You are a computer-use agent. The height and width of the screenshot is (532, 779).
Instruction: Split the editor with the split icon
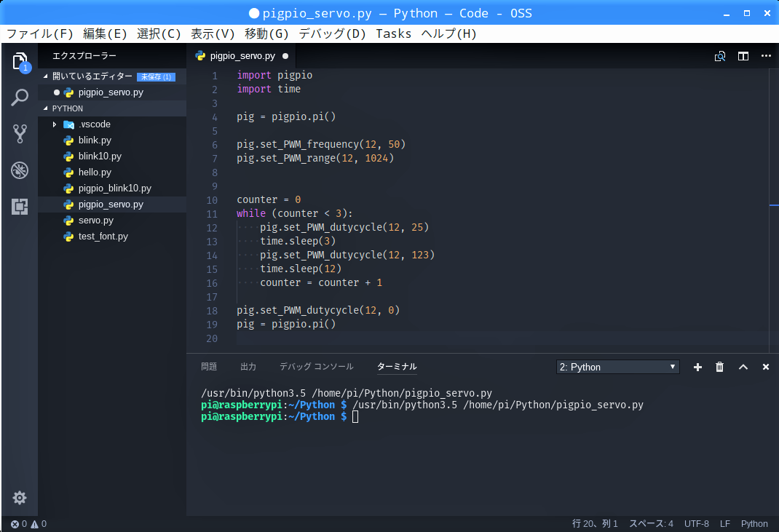[x=743, y=56]
